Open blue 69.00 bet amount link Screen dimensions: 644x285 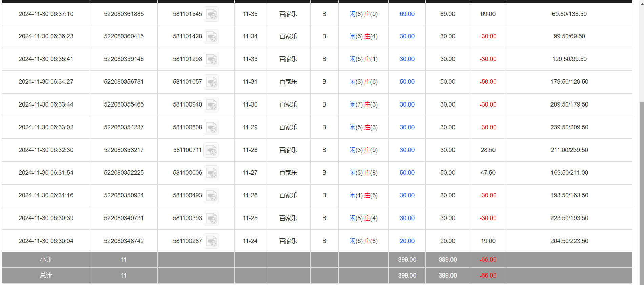(x=407, y=14)
